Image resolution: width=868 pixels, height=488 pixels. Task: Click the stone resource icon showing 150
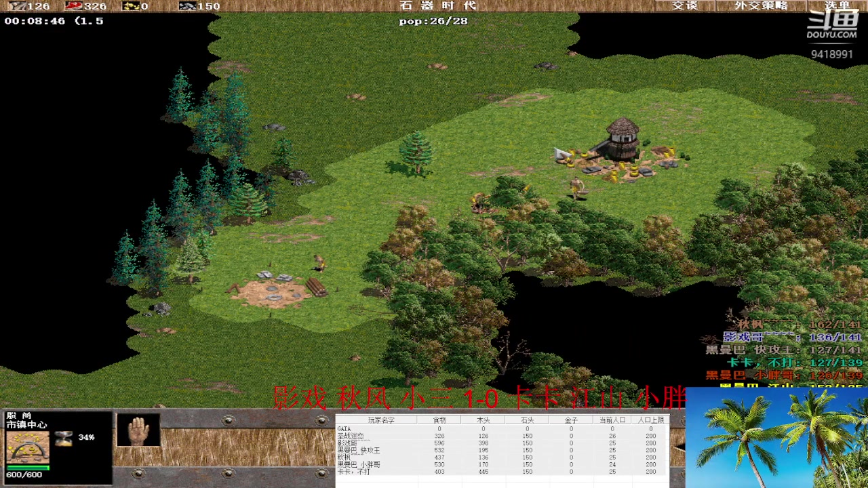click(x=187, y=5)
